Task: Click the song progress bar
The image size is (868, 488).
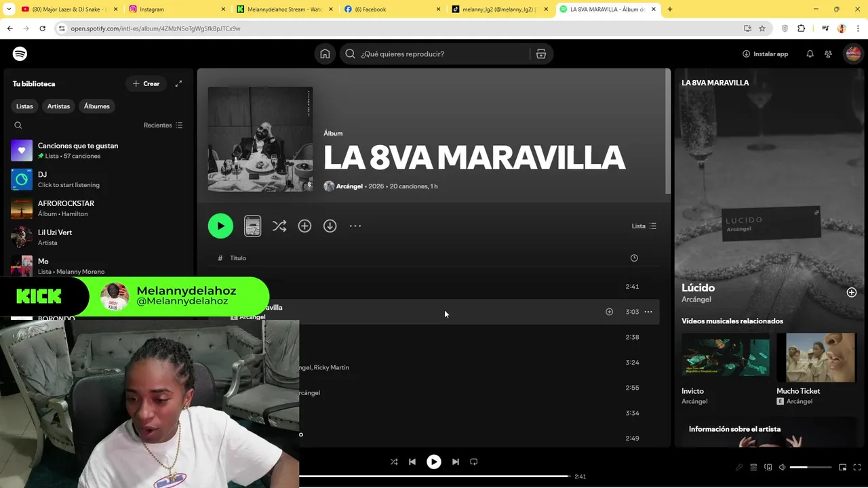Action: 434,476
